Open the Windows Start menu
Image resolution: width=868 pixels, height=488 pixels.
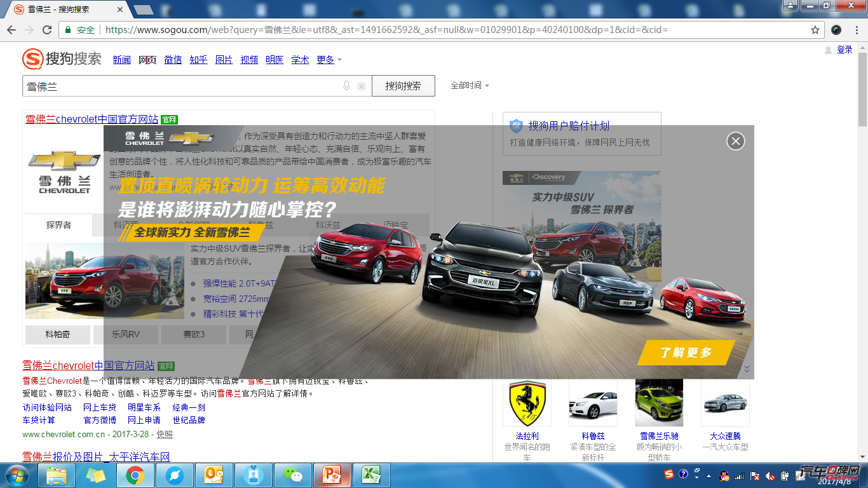[16, 475]
